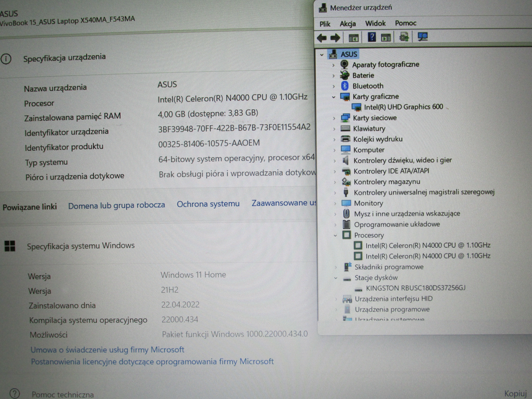532x399 pixels.
Task: Open the Akcja menu
Action: 348,24
